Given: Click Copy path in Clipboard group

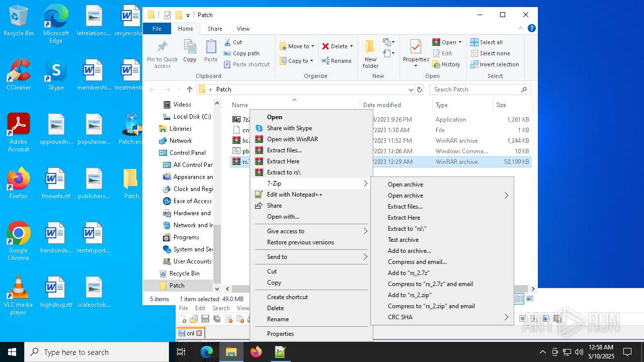Looking at the screenshot, I should tap(242, 53).
